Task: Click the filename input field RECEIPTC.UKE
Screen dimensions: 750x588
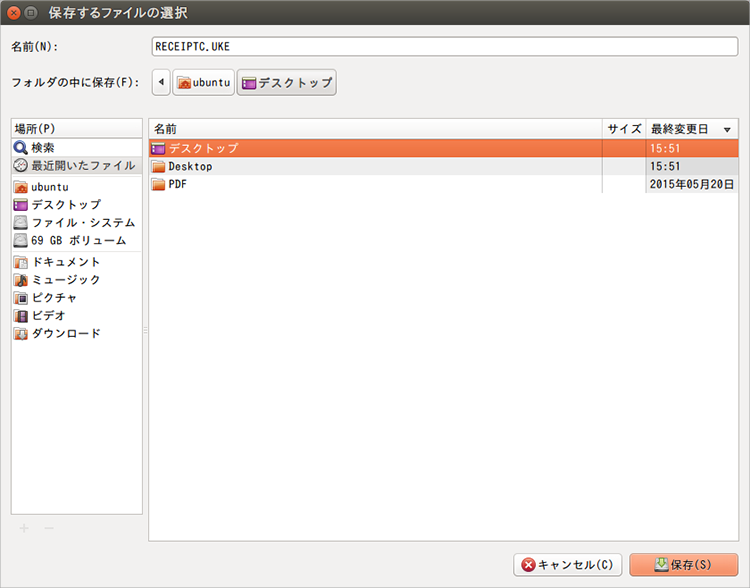Action: point(445,46)
